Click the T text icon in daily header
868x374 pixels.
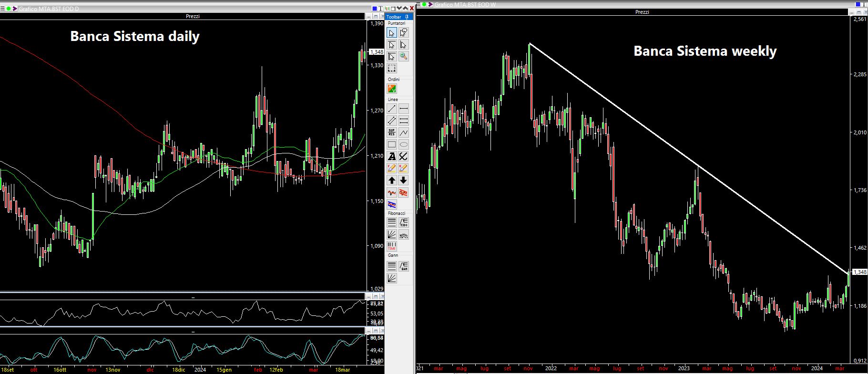[381, 9]
